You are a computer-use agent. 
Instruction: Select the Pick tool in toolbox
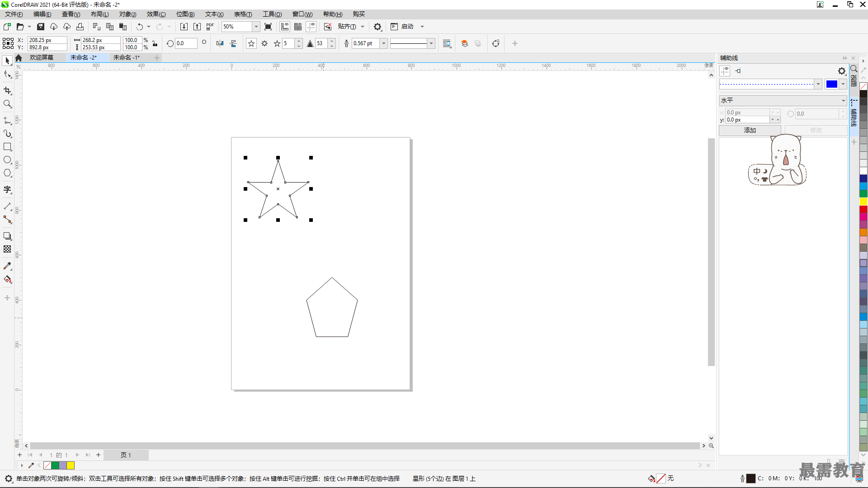7,61
